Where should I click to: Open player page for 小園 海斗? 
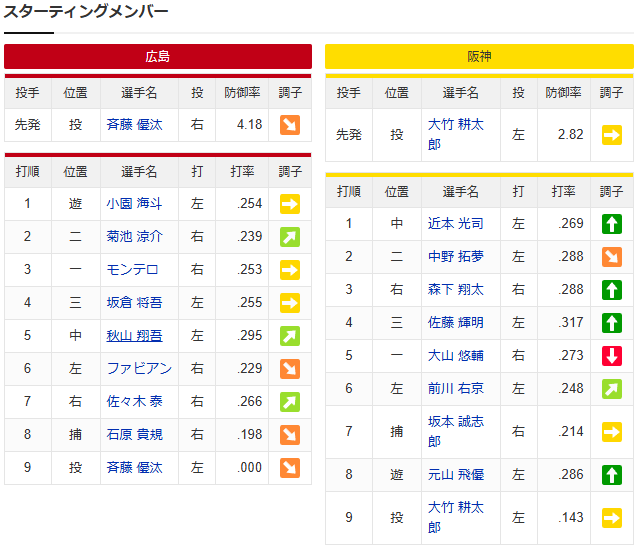[x=134, y=203]
